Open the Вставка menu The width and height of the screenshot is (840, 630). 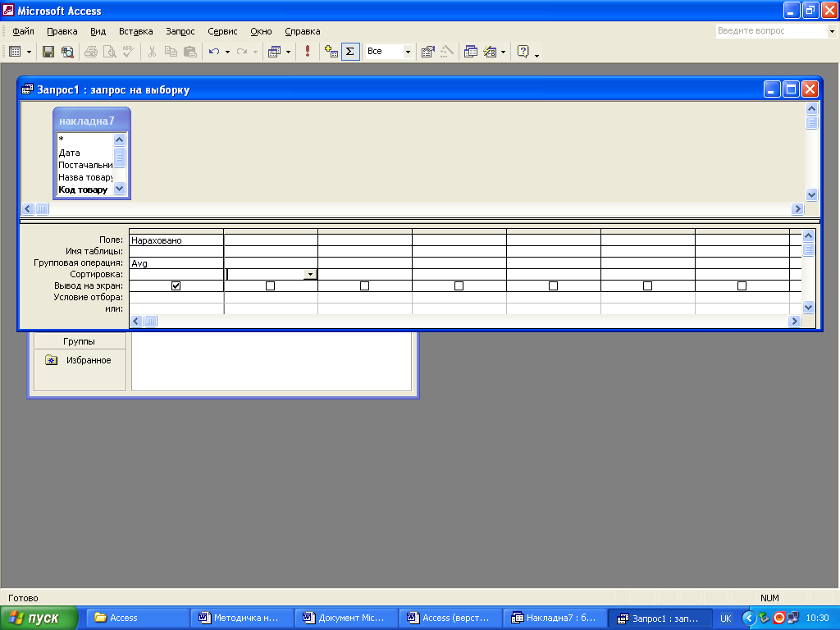coord(135,32)
